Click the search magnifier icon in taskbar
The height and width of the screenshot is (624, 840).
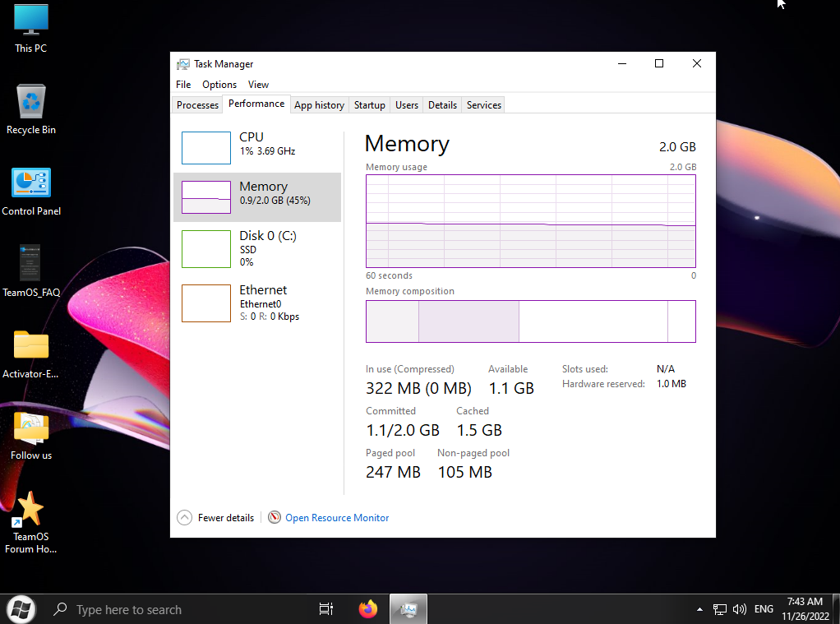(60, 609)
